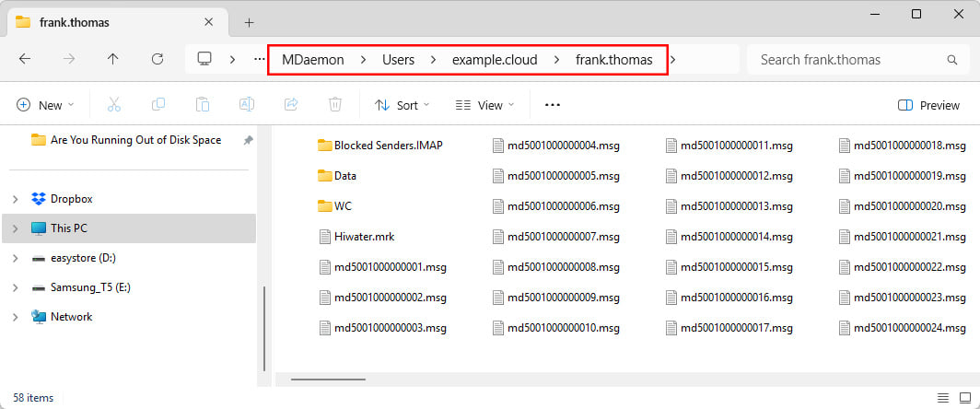The height and width of the screenshot is (409, 980).
Task: Expand the Dropbox tree node
Action: tap(16, 200)
